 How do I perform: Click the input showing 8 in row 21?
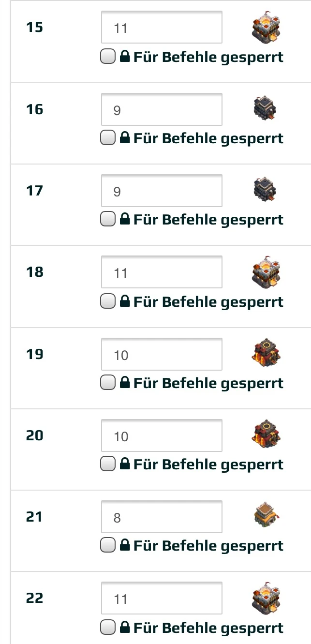pyautogui.click(x=162, y=518)
